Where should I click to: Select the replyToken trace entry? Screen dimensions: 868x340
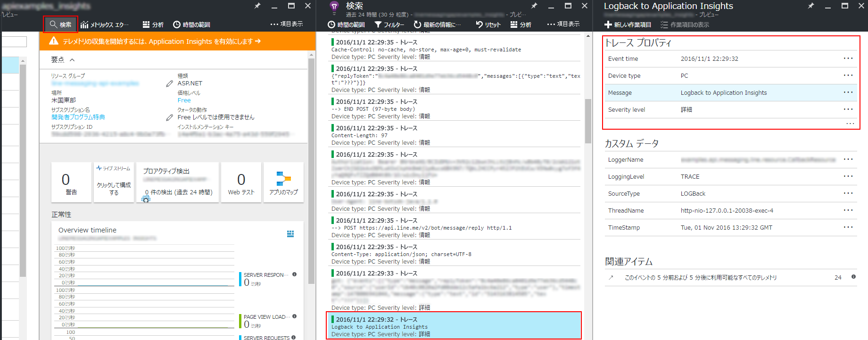[x=455, y=79]
